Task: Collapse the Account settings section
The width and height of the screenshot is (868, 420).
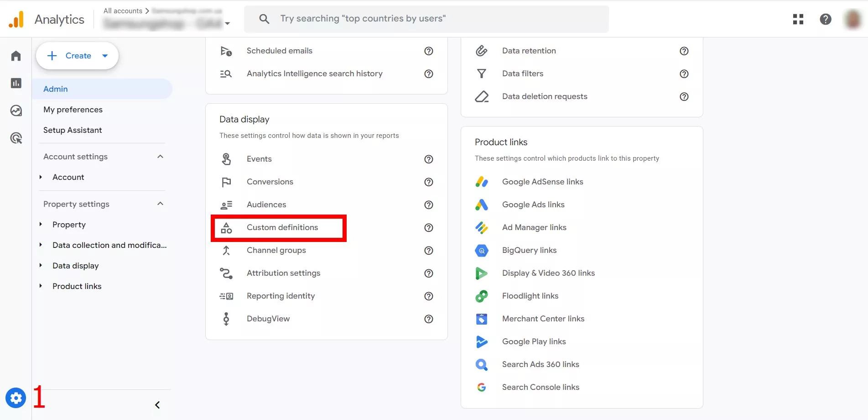Action: (160, 157)
